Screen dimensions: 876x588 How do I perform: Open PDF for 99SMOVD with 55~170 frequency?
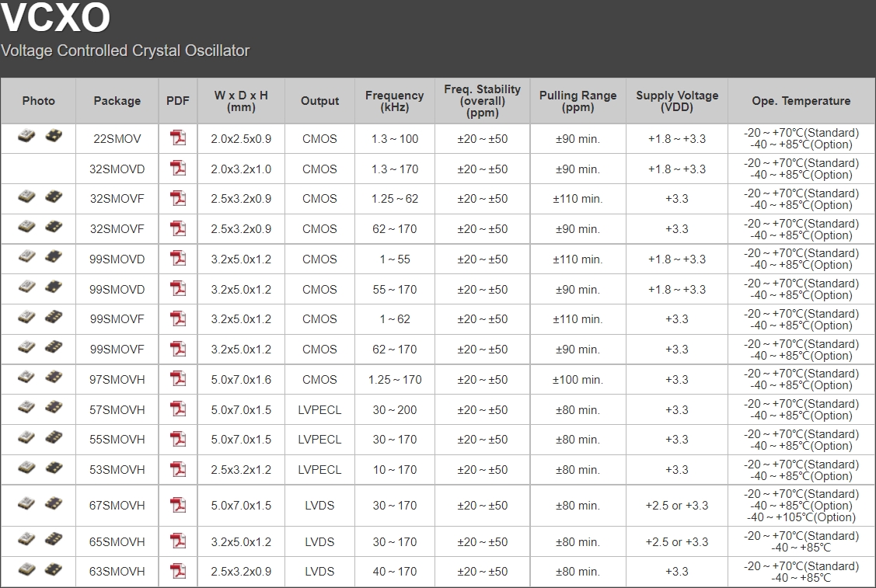click(x=178, y=289)
